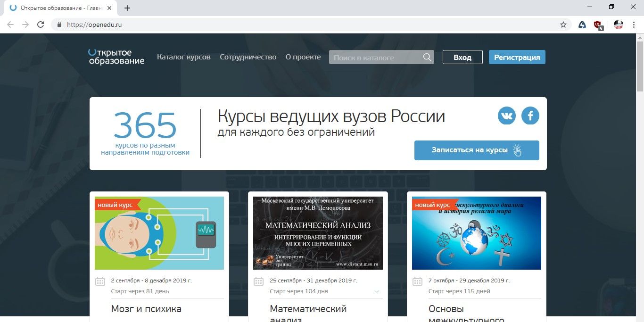The image size is (644, 322).
Task: Click the scrollbar up arrow
Action: click(x=640, y=36)
